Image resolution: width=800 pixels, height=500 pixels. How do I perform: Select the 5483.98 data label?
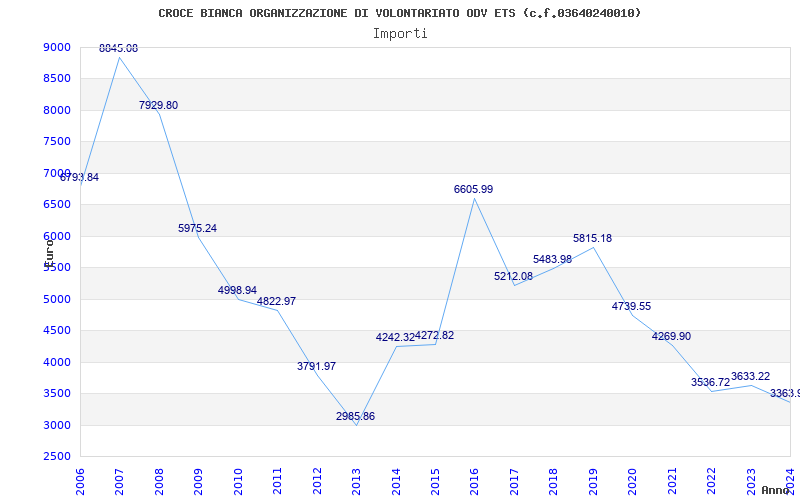click(x=553, y=259)
